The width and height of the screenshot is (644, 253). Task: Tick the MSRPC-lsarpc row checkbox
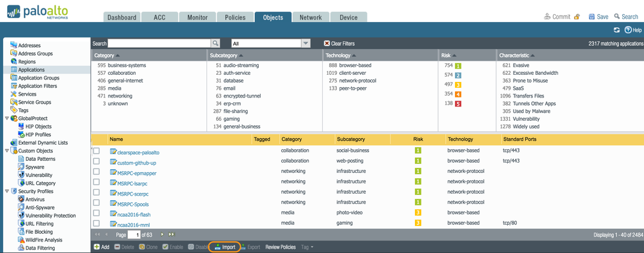[x=96, y=181]
